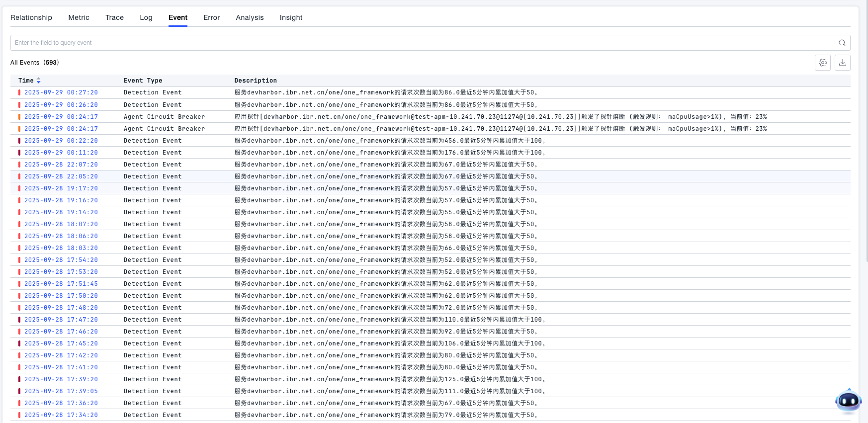Open event timestamped 2025-09-29 00:27:20
868x423 pixels.
61,92
